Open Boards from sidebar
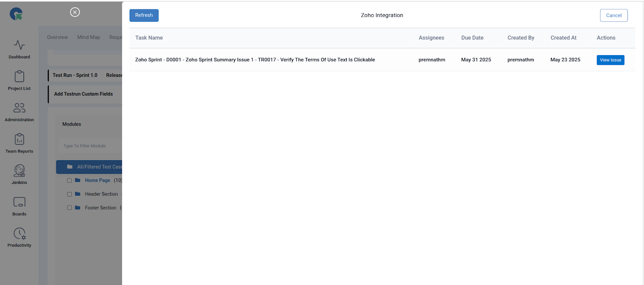Viewport: 644px width, 285px height. 19,202
